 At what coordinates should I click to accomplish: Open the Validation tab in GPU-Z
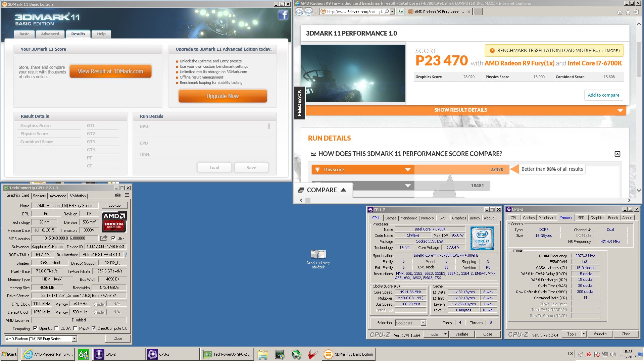pos(78,196)
